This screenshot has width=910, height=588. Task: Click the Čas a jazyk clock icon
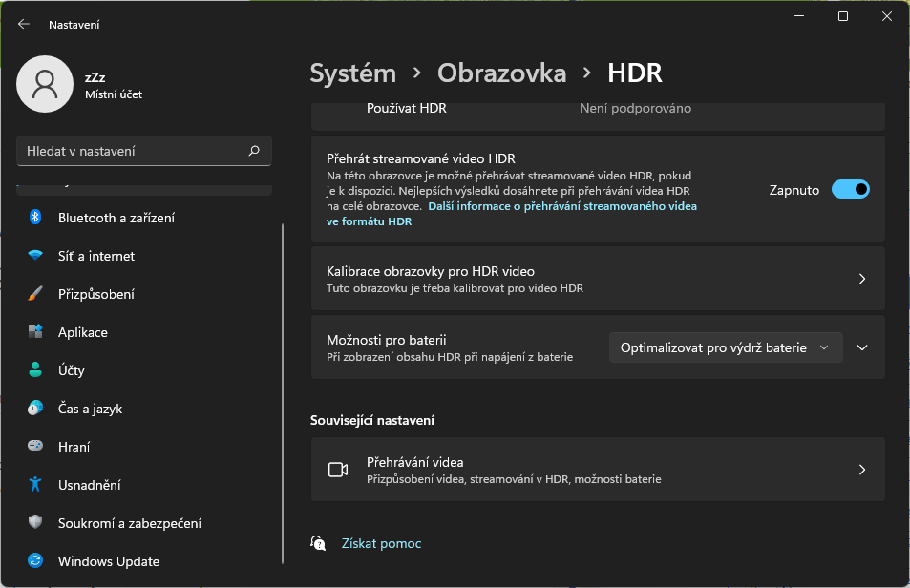[x=35, y=409]
